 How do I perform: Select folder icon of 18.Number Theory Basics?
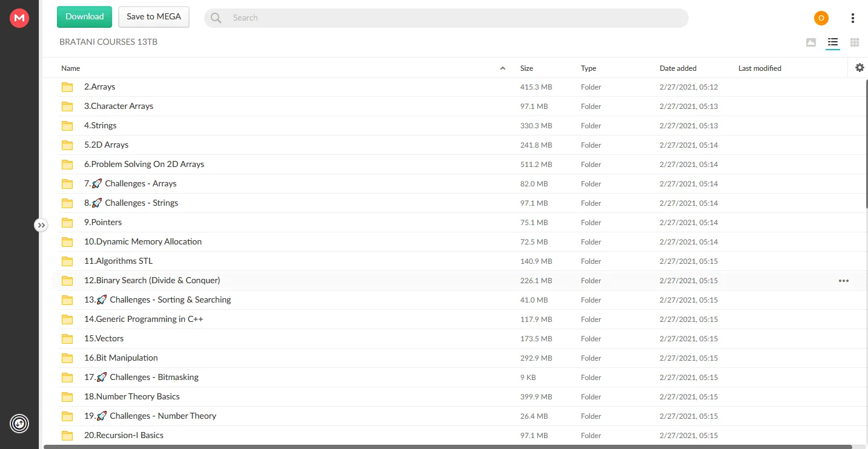pos(67,397)
